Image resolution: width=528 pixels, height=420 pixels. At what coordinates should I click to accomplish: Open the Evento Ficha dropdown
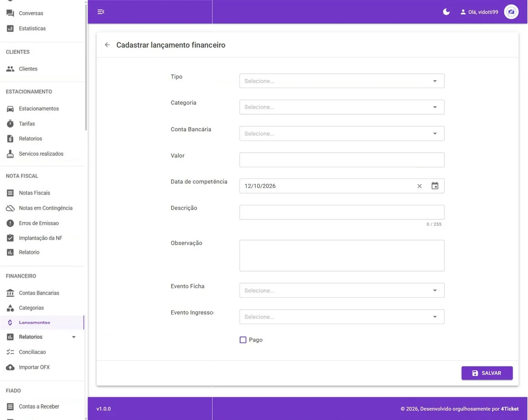tap(342, 290)
